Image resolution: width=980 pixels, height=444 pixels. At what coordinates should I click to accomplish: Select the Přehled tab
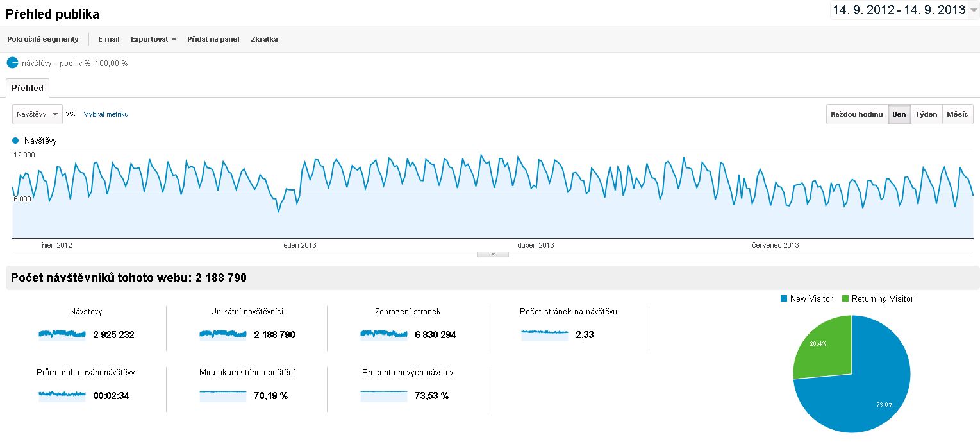click(28, 88)
